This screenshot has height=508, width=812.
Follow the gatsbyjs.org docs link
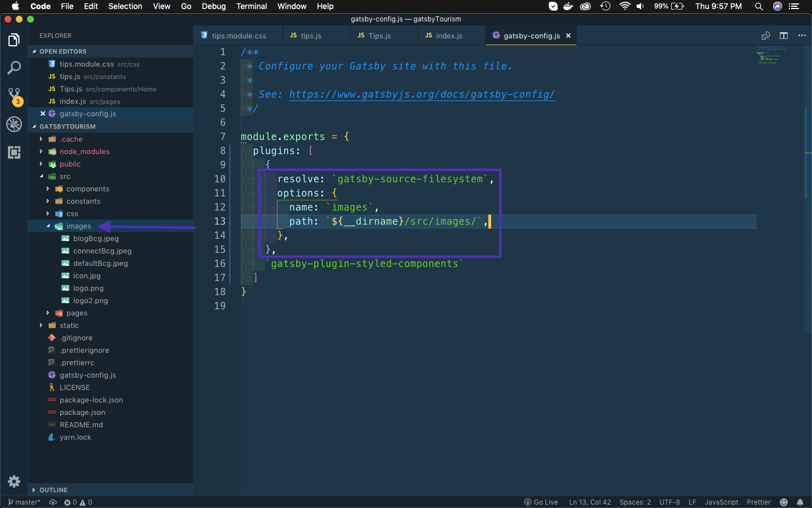[422, 94]
